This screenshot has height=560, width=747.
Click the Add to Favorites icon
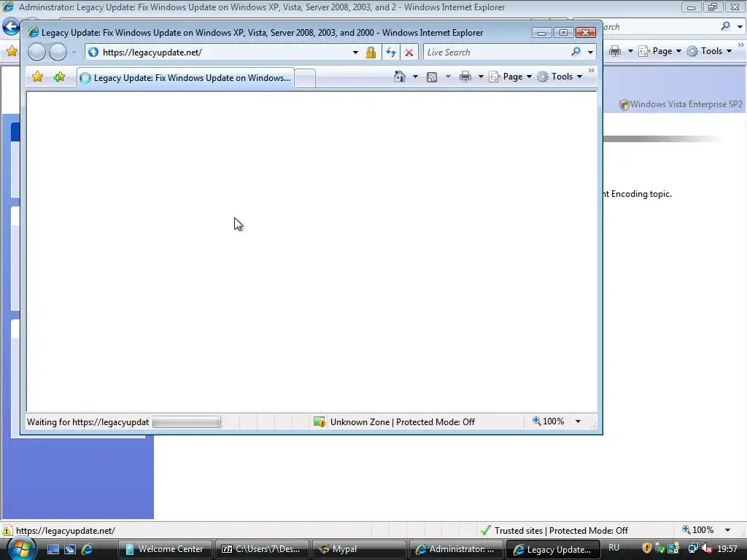point(59,77)
